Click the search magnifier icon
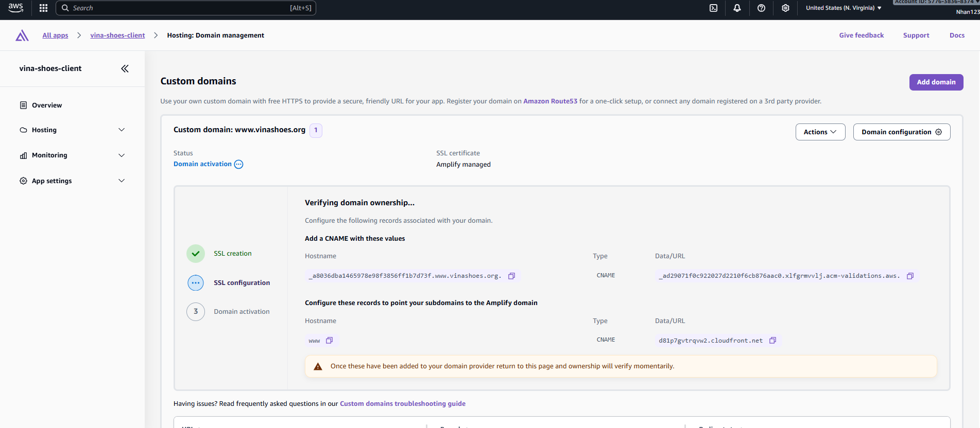Viewport: 980px width, 428px height. click(65, 8)
